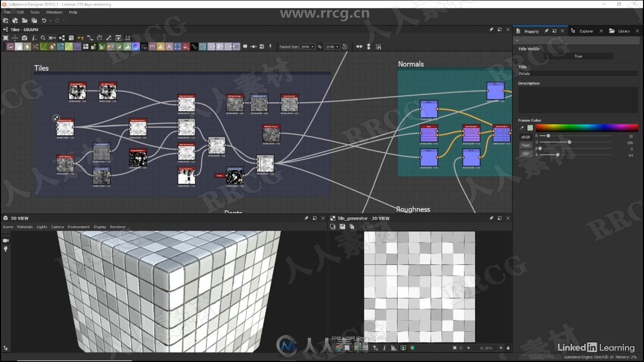Image resolution: width=644 pixels, height=362 pixels.
Task: Click into the Description text area
Action: tap(578, 100)
